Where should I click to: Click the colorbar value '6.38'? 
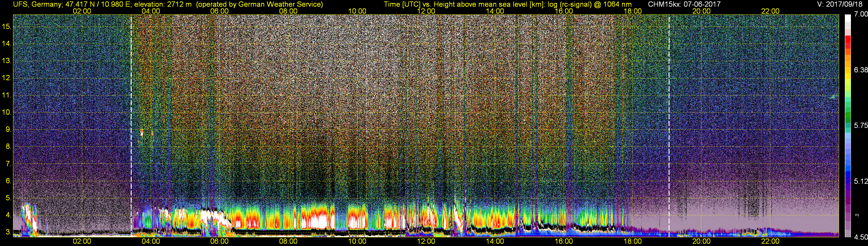coord(860,70)
